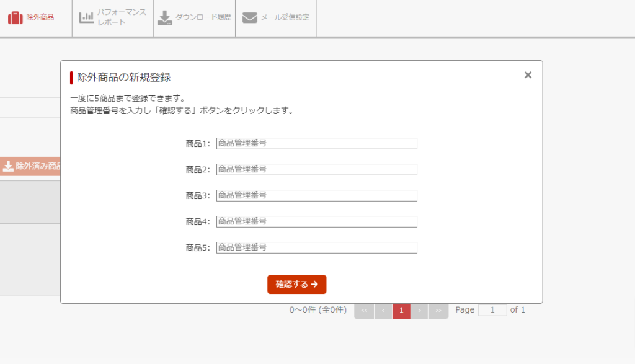The width and height of the screenshot is (635, 364).
Task: Open the パフォーマンスレポート tab
Action: tap(121, 17)
